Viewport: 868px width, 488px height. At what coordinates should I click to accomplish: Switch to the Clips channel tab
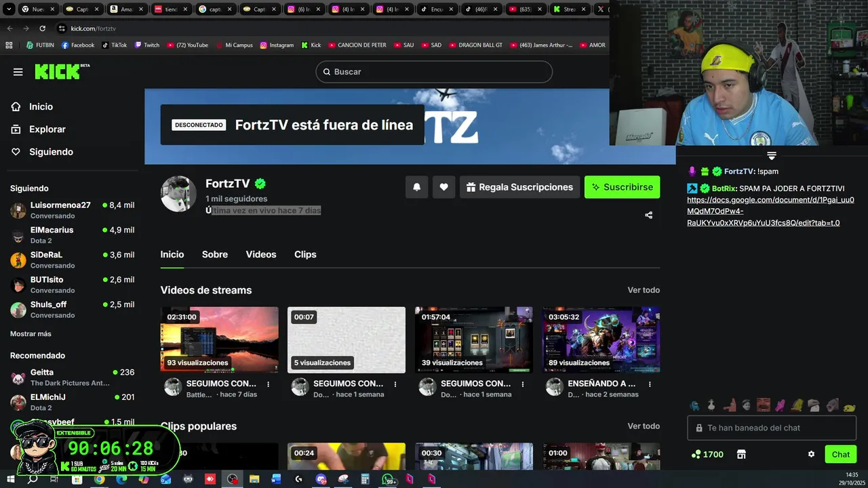click(x=305, y=254)
